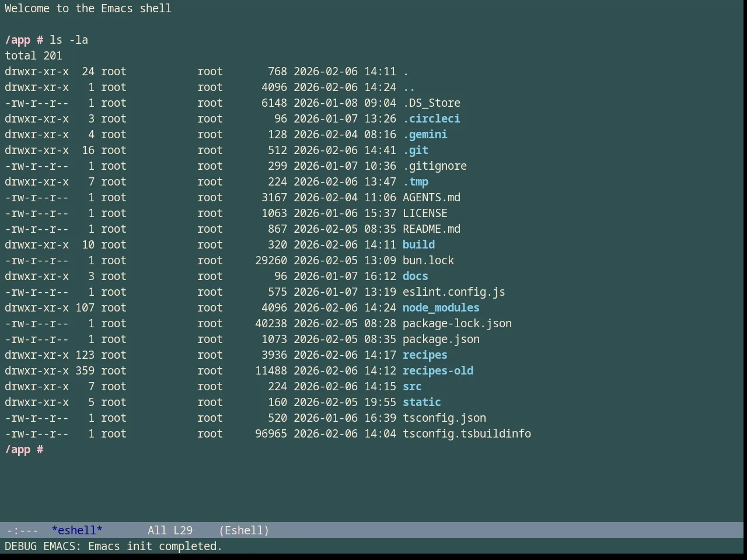Click the echo area message 'Emacs init completed.'

coord(155,546)
